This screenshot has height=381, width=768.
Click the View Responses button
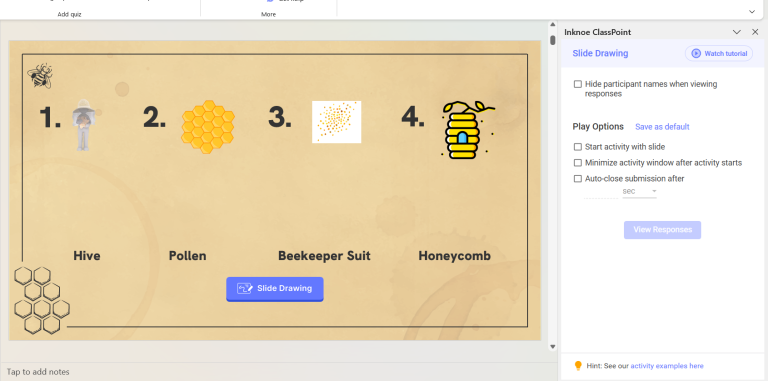coord(662,230)
